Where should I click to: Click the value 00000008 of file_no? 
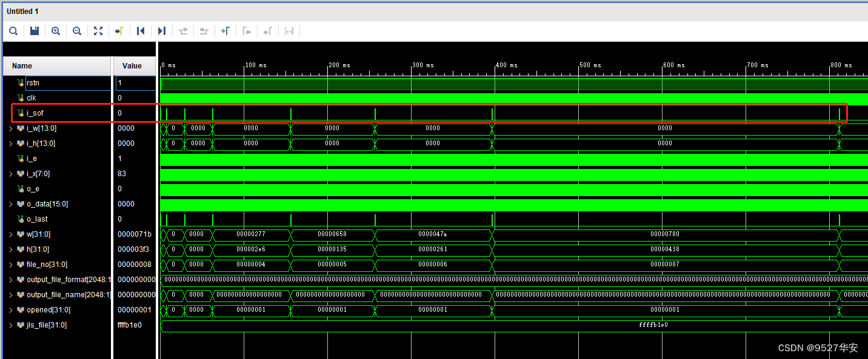(x=135, y=265)
